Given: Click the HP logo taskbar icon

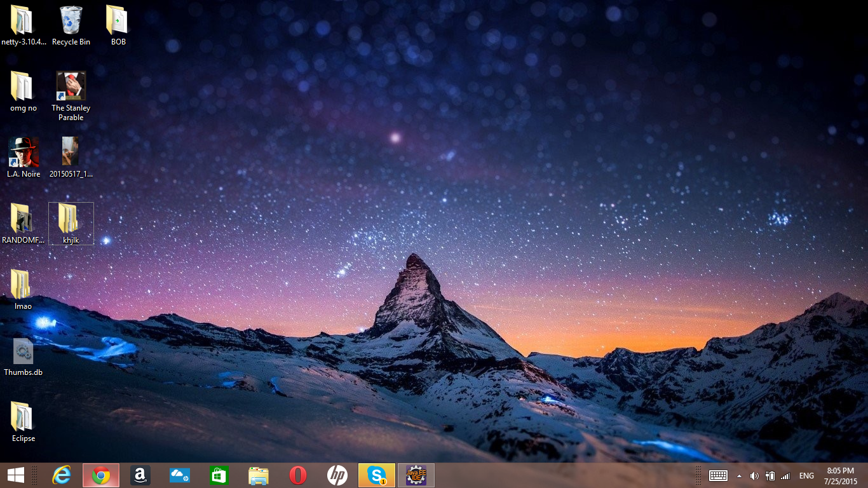Looking at the screenshot, I should click(x=337, y=475).
